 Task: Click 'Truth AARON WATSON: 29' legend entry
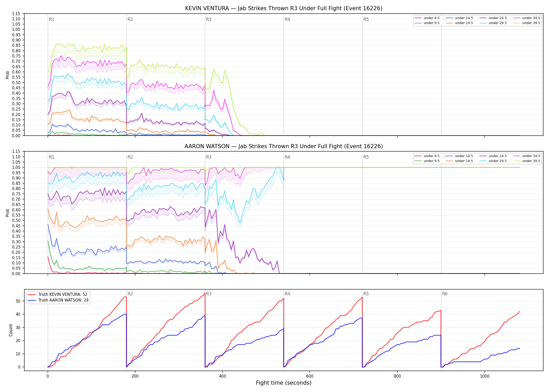point(58,300)
